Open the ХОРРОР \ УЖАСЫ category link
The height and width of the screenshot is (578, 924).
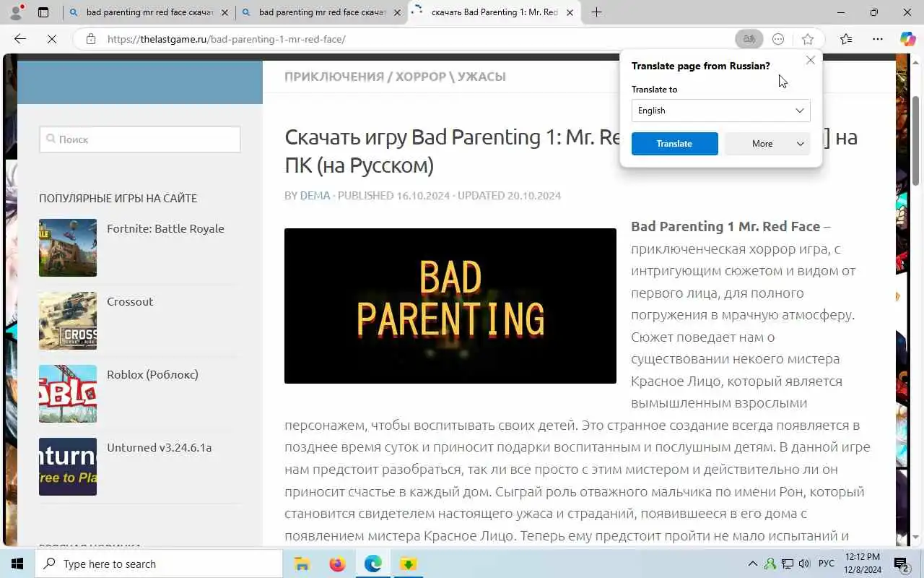click(x=450, y=77)
